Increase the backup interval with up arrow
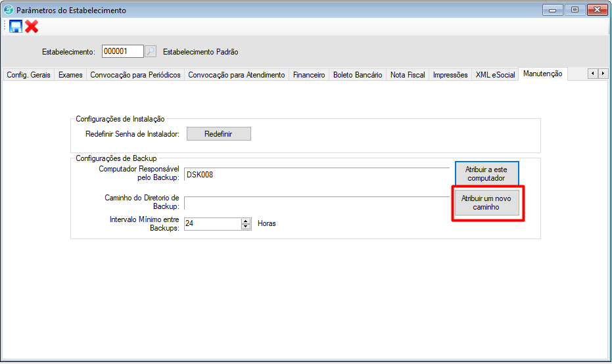The height and width of the screenshot is (364, 612). pos(246,221)
